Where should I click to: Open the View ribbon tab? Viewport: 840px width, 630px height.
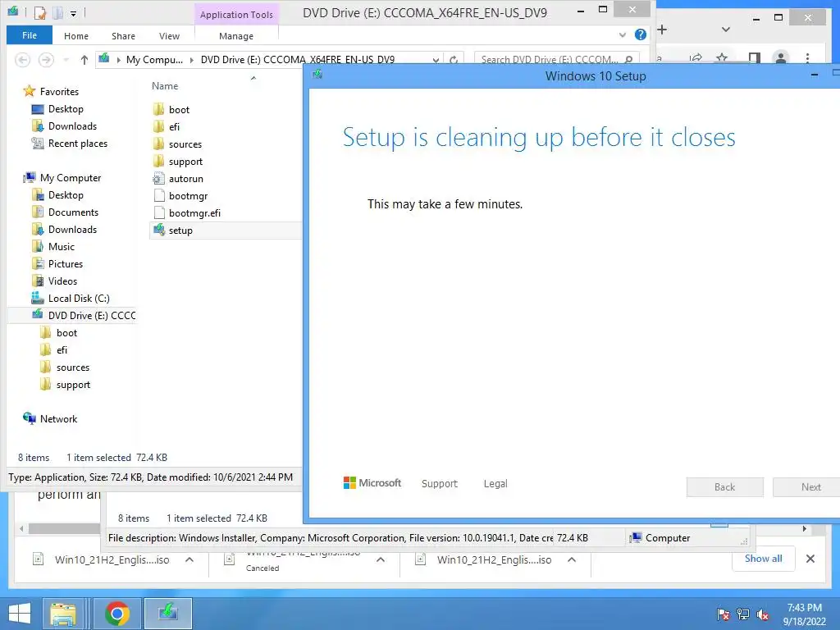(169, 36)
